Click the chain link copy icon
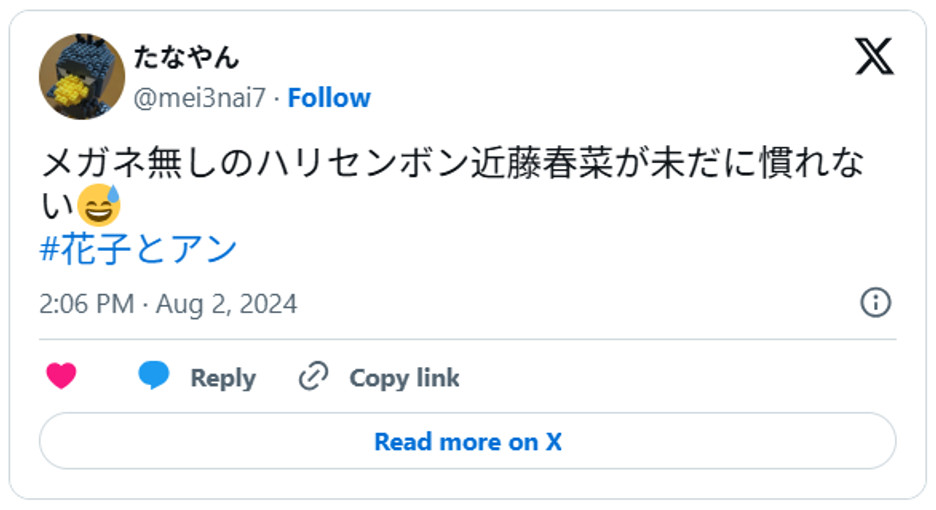 click(x=314, y=377)
